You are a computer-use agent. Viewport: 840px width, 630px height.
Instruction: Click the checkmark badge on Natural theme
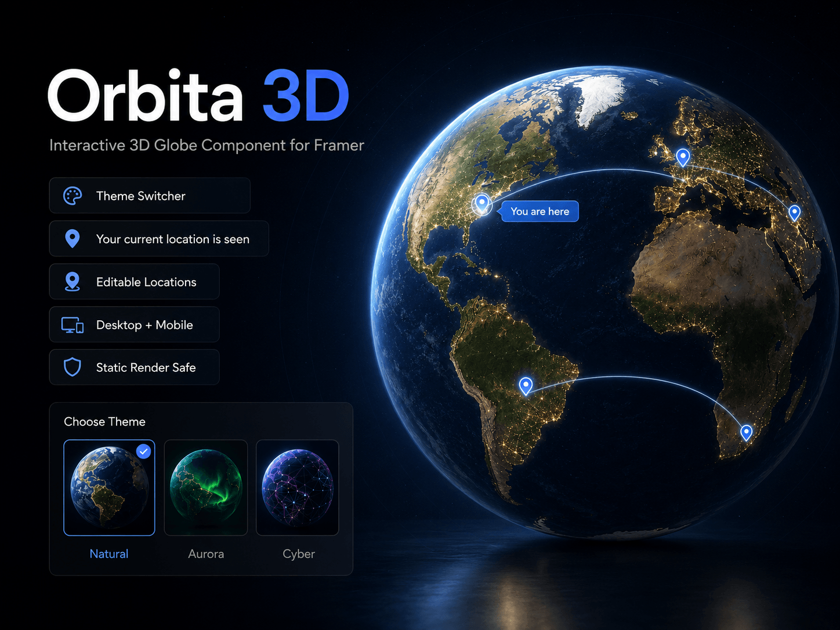pos(143,451)
